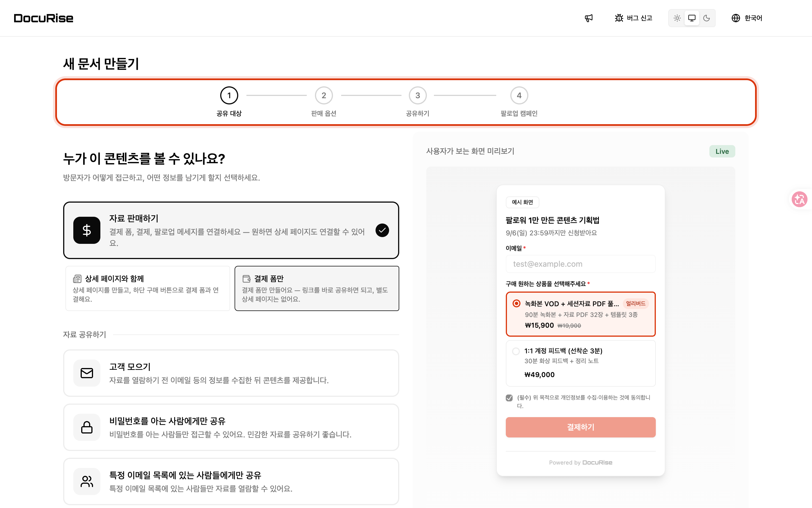Screen dimensions: 812x508
Task: Go to step 1 공유 대상
Action: (x=229, y=102)
